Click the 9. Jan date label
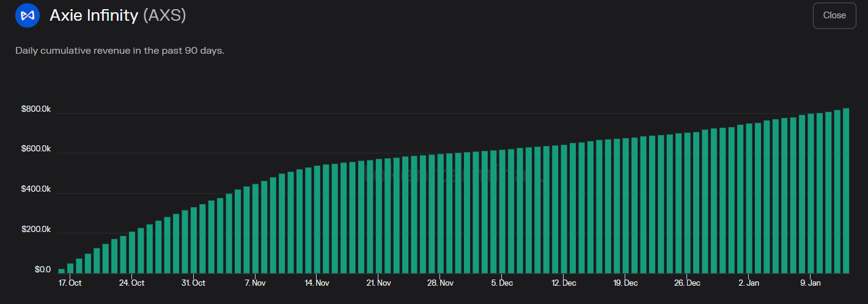 pyautogui.click(x=811, y=283)
